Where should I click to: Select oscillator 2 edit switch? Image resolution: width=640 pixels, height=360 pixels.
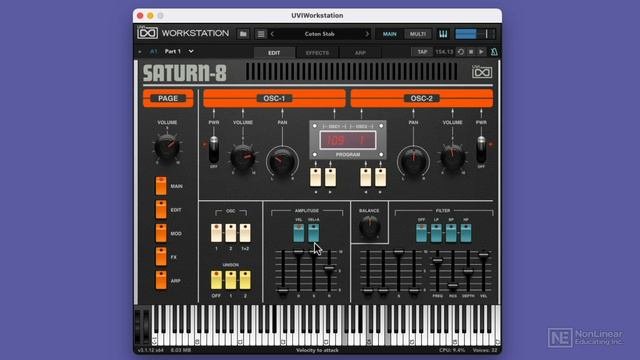click(x=231, y=233)
